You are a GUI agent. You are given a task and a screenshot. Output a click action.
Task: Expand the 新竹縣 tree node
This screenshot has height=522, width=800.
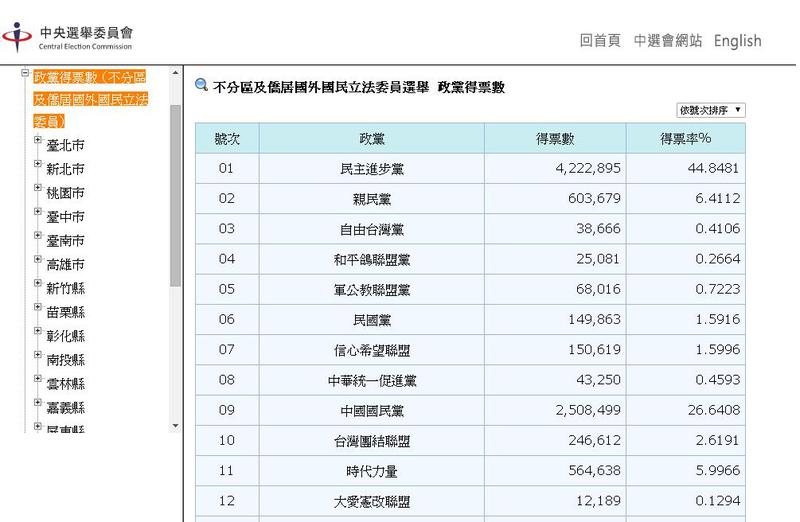38,283
